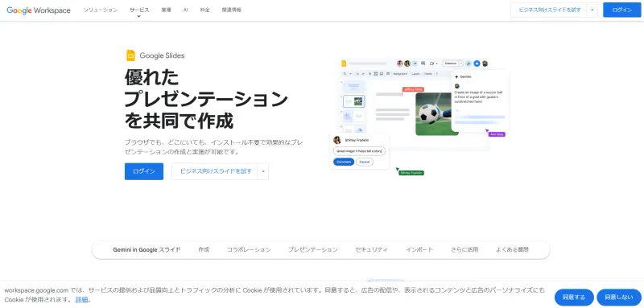Click header ビジネス向けスライドを試す button
Screen dimensions: 644x308
coord(549,10)
